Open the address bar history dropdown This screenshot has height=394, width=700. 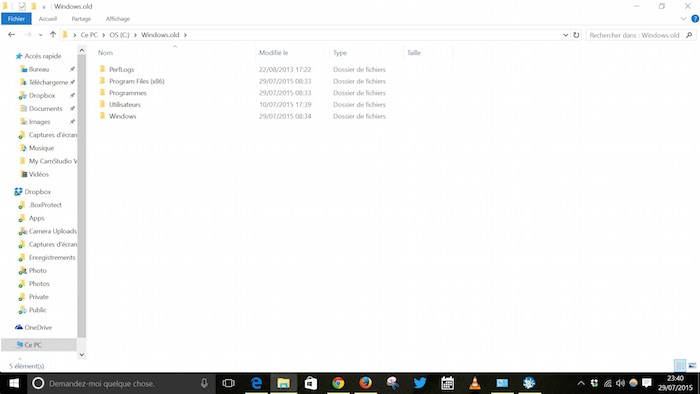click(565, 35)
